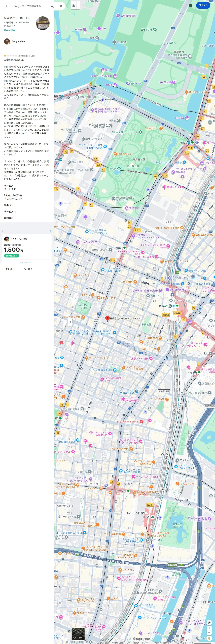Open the review's three-dot options menu

pyautogui.click(x=48, y=49)
